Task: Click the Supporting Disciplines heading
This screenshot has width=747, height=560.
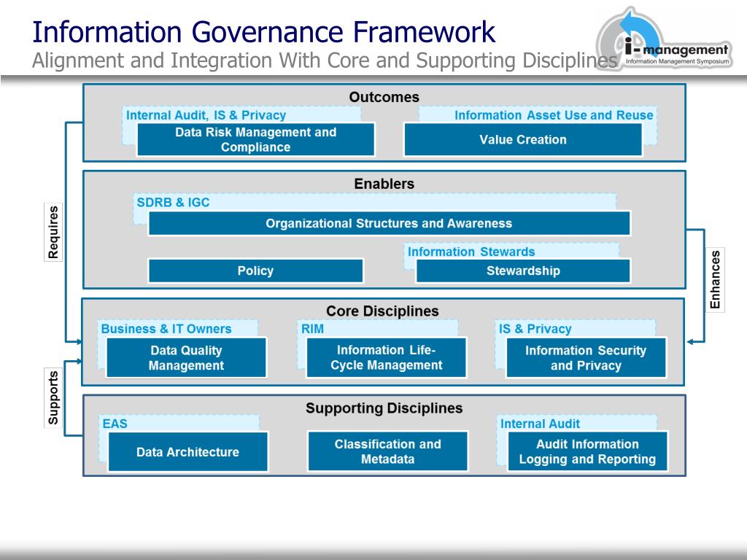Action: (x=384, y=408)
